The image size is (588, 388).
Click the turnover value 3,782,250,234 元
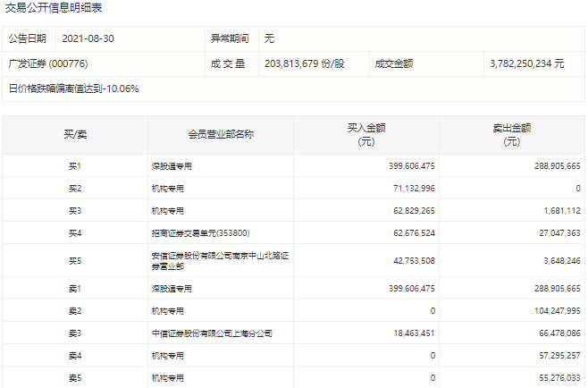(x=527, y=63)
